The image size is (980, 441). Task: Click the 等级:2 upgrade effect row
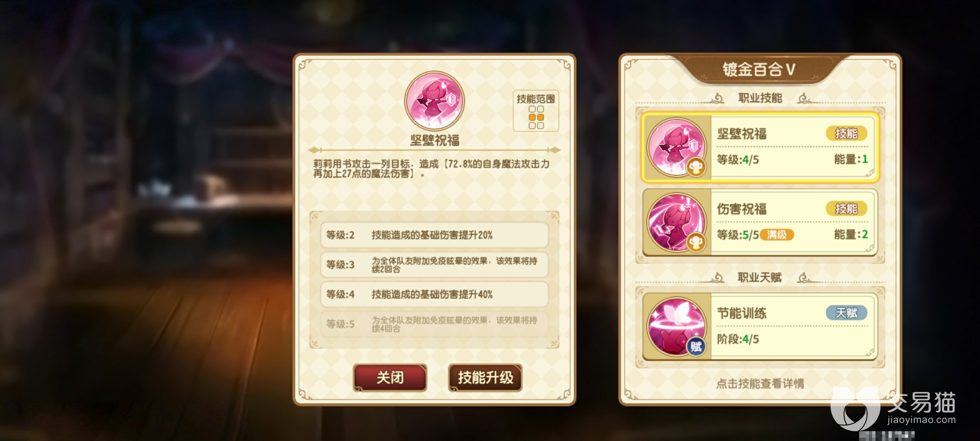click(434, 235)
